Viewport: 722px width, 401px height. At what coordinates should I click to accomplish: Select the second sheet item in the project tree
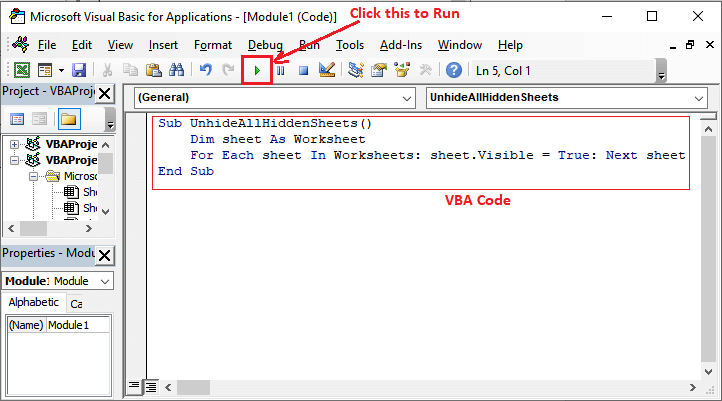pos(80,208)
